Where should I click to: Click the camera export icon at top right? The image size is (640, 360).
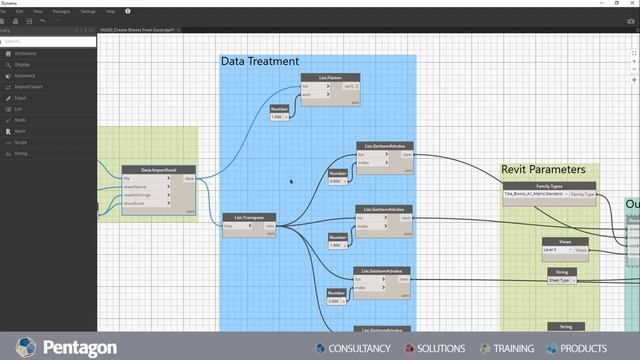point(631,21)
